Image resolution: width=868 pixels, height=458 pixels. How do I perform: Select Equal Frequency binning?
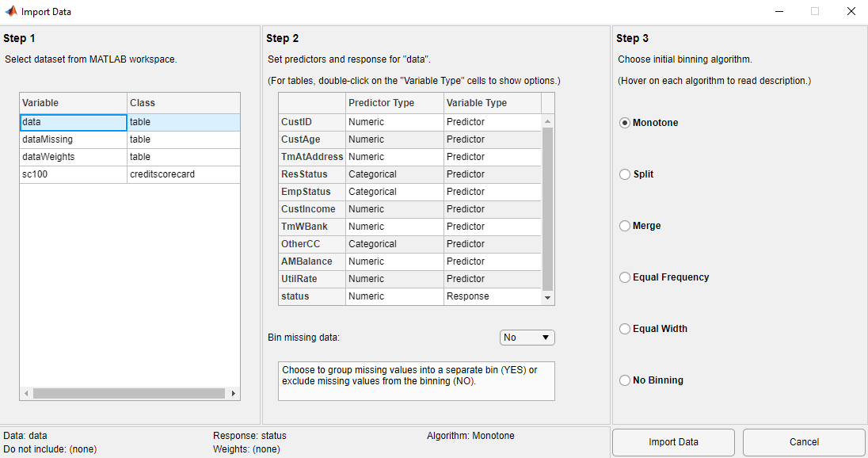tap(625, 277)
